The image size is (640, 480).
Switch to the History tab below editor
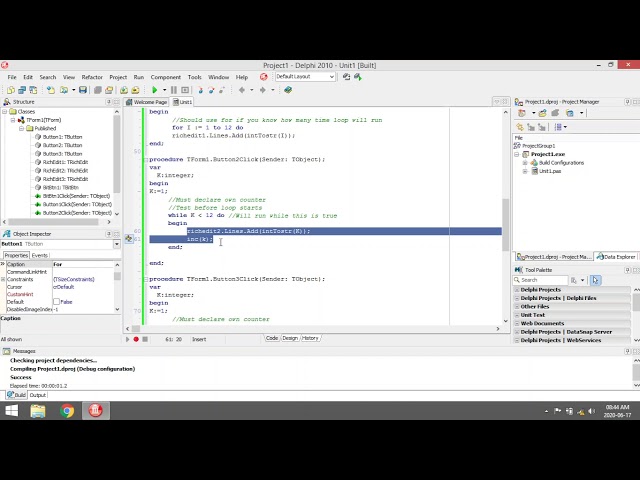pyautogui.click(x=310, y=338)
